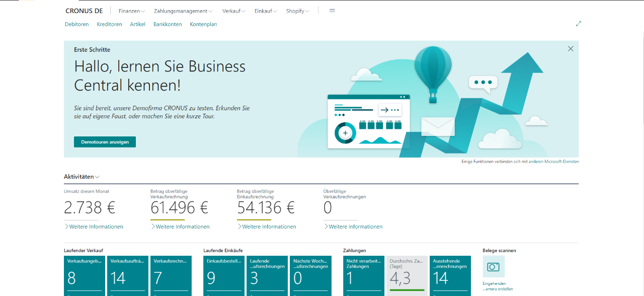
Task: Open the hamburger menu icon in navigation bar
Action: tap(332, 11)
